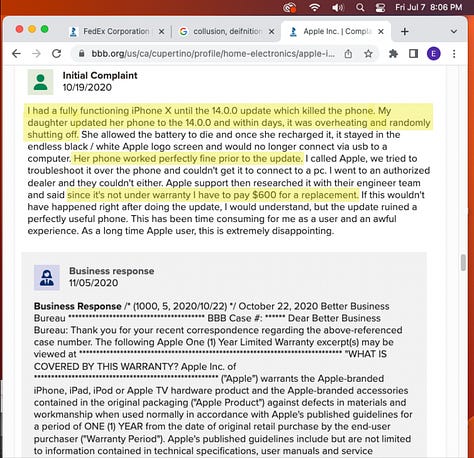474x458 pixels.
Task: Toggle the browser side panel icon
Action: click(413, 53)
